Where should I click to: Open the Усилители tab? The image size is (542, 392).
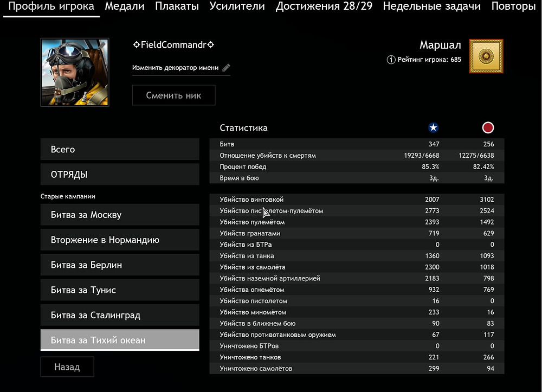coord(237,7)
